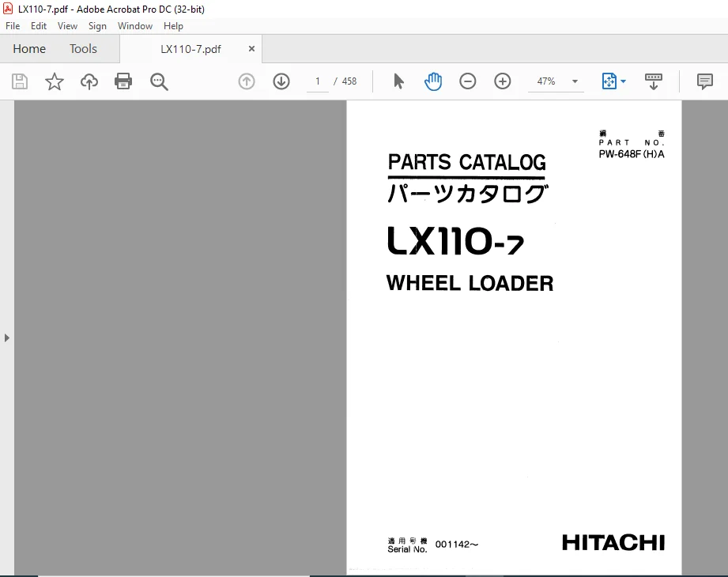Expand the left navigation pane arrow
The height and width of the screenshot is (577, 728).
point(6,338)
